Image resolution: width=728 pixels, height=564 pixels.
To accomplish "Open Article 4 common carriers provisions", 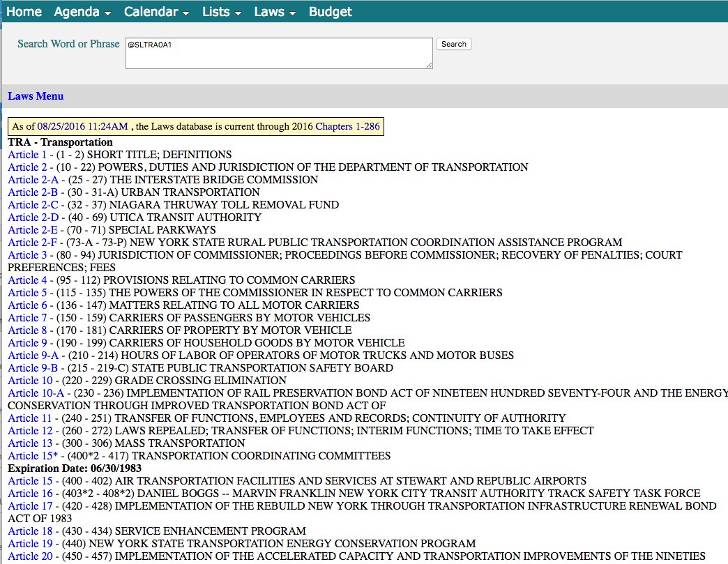I will 27,280.
